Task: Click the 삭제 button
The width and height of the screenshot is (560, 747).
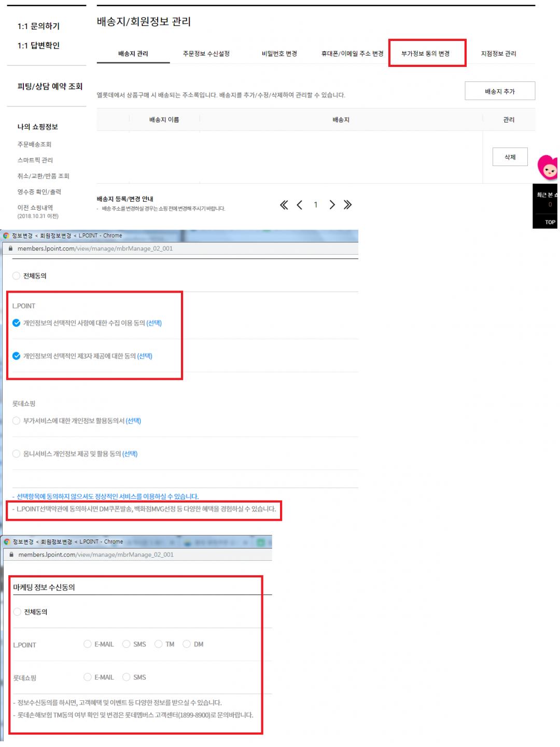Action: (510, 157)
